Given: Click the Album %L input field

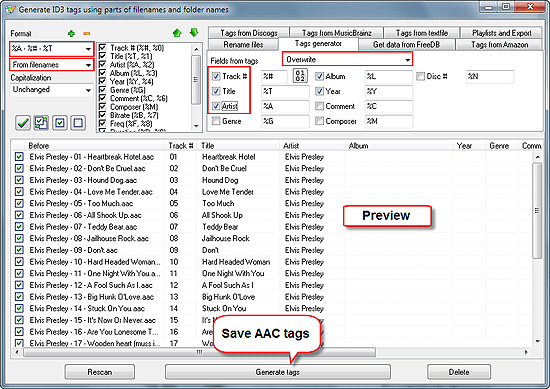Looking at the screenshot, I should click(389, 76).
